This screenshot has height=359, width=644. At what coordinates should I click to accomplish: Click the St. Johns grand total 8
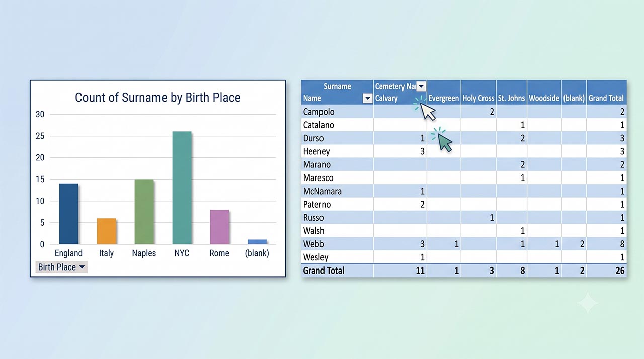tap(523, 271)
